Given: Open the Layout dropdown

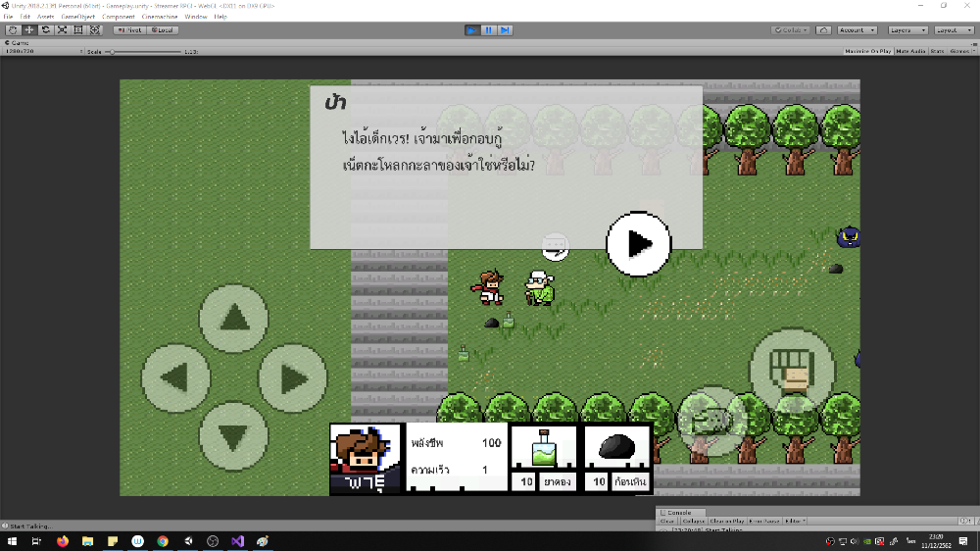Looking at the screenshot, I should point(953,30).
